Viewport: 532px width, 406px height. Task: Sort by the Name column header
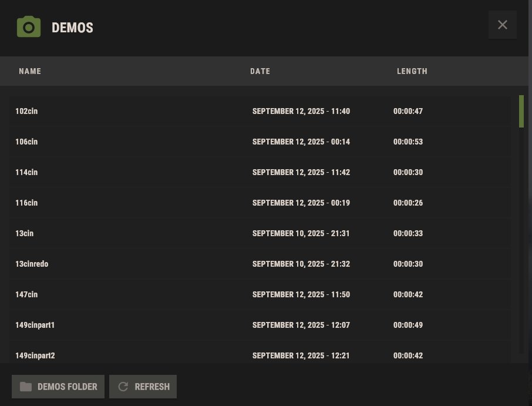30,71
